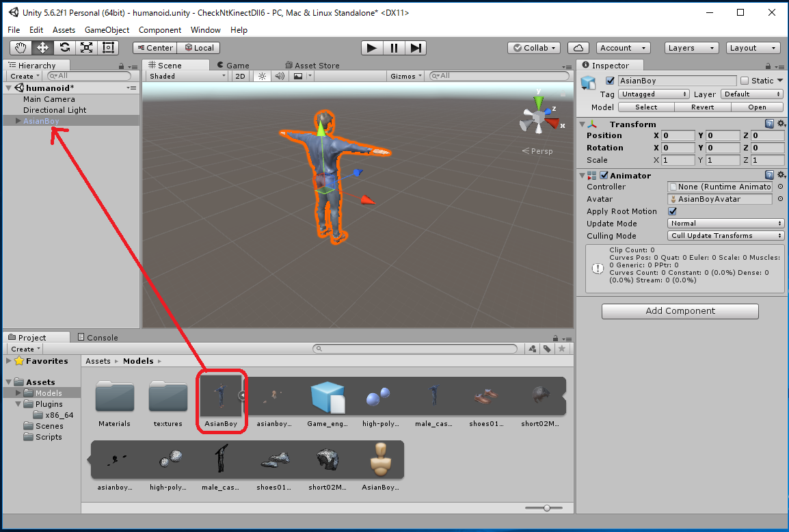Toggle the Static checkbox
789x532 pixels.
[745, 81]
